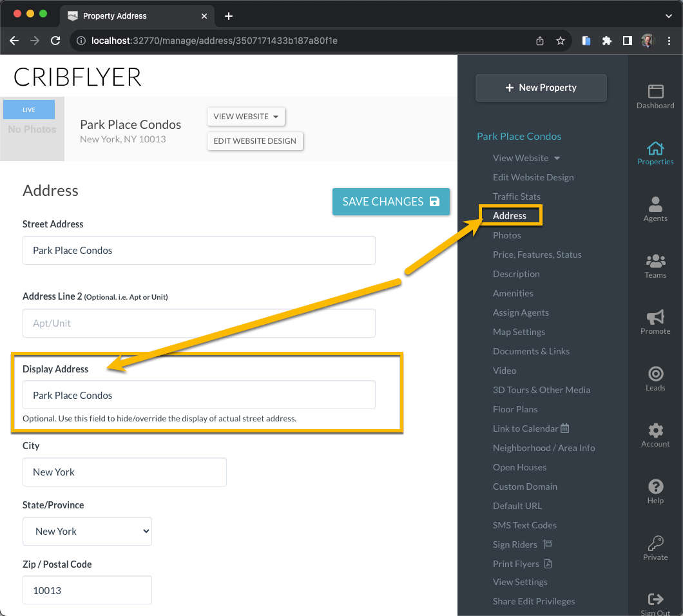Open the extensions puzzle icon

[606, 41]
